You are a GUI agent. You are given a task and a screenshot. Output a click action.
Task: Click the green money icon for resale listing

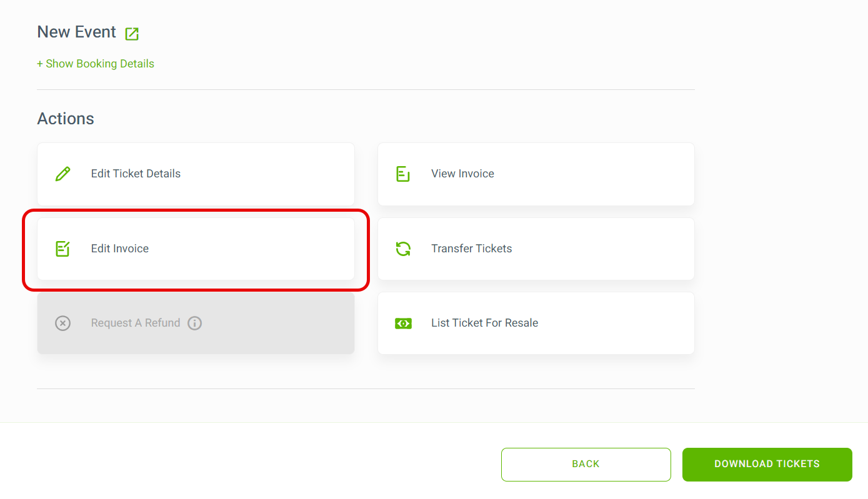tap(403, 323)
